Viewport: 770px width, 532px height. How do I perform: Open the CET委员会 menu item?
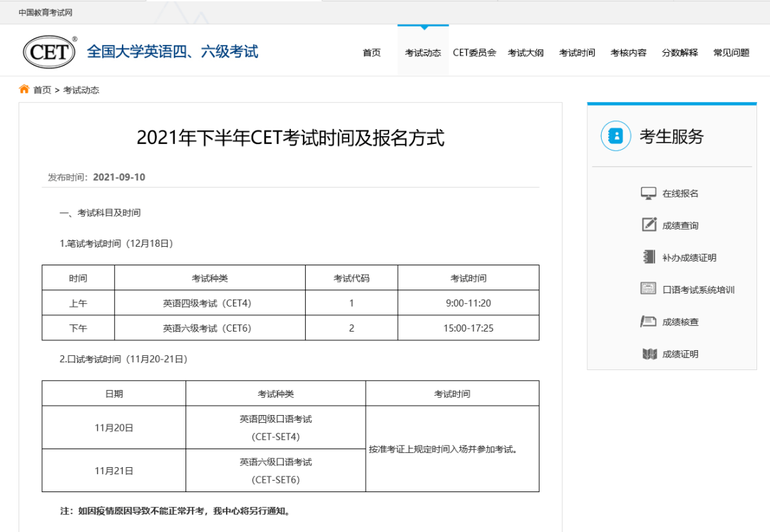(x=474, y=53)
